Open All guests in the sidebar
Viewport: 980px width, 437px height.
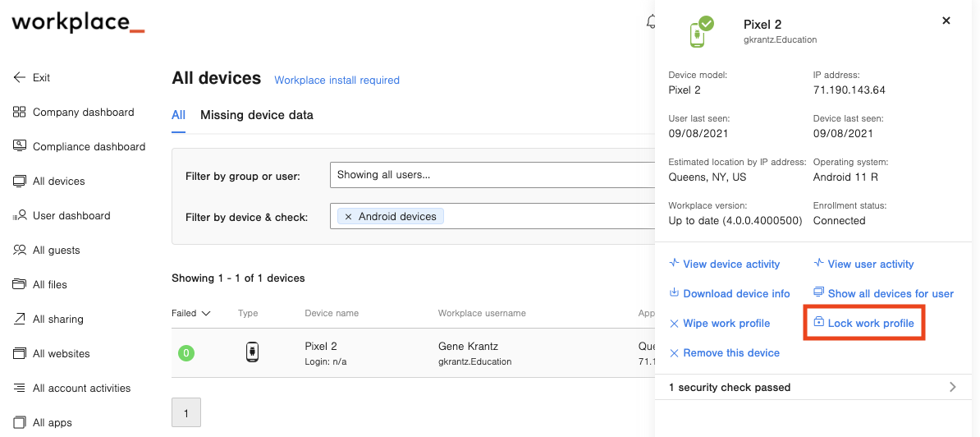pyautogui.click(x=57, y=250)
